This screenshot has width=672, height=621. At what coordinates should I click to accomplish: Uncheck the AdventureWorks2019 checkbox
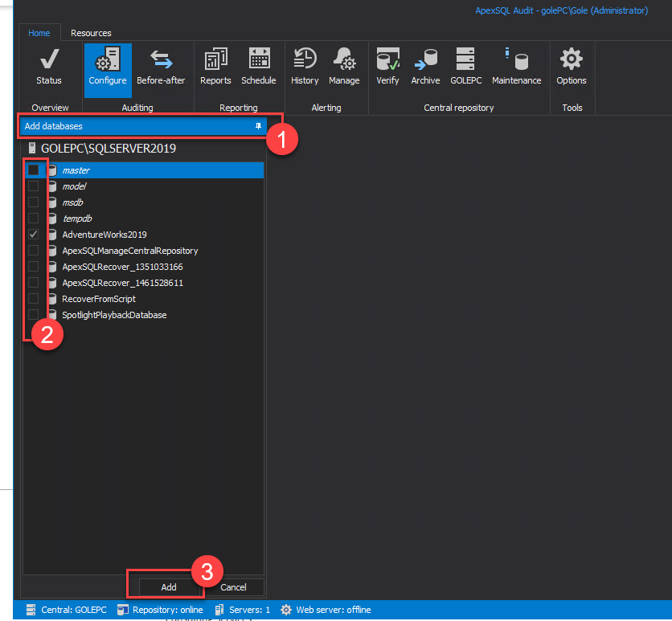[x=33, y=235]
